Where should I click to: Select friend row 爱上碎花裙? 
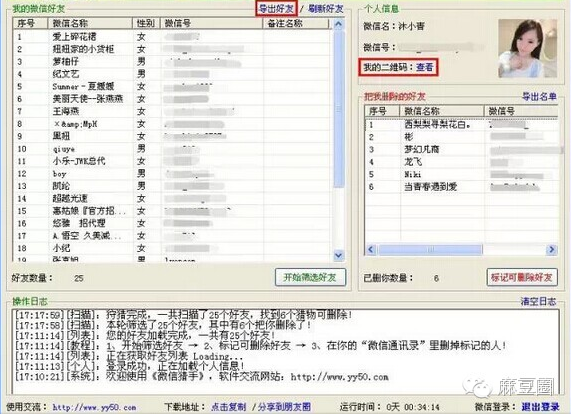(173, 37)
